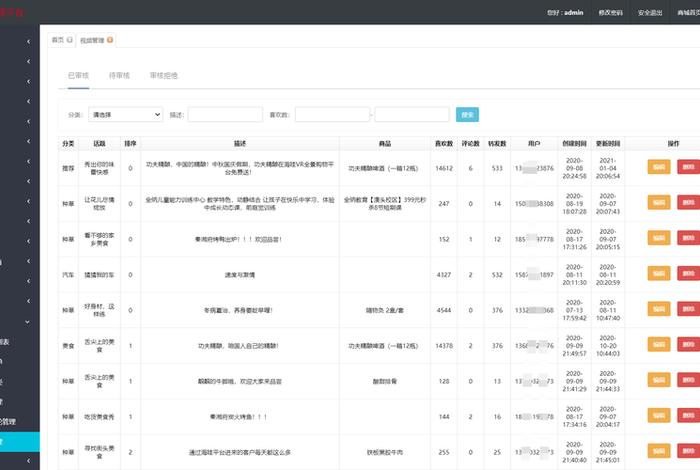
Task: Select the like count cell 4327
Action: 444,275
